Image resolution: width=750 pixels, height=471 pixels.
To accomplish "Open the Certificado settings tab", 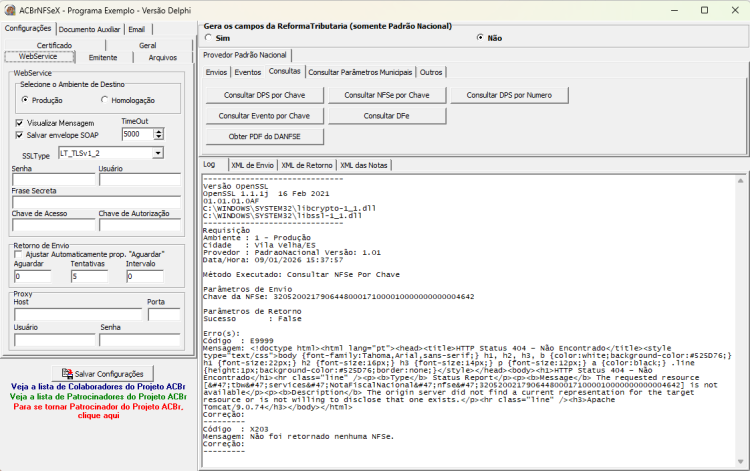I will tap(55, 45).
